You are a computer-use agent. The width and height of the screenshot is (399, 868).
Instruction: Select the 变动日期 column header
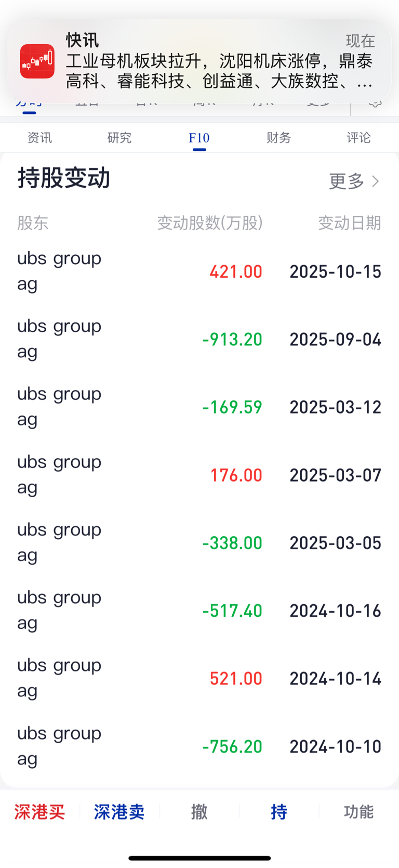pyautogui.click(x=349, y=223)
